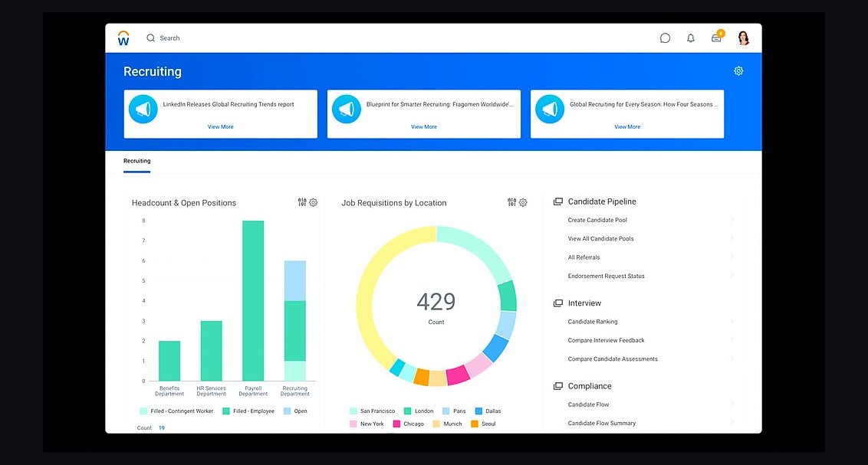868x465 pixels.
Task: Toggle Filled - Employee legend swatch
Action: pos(226,411)
